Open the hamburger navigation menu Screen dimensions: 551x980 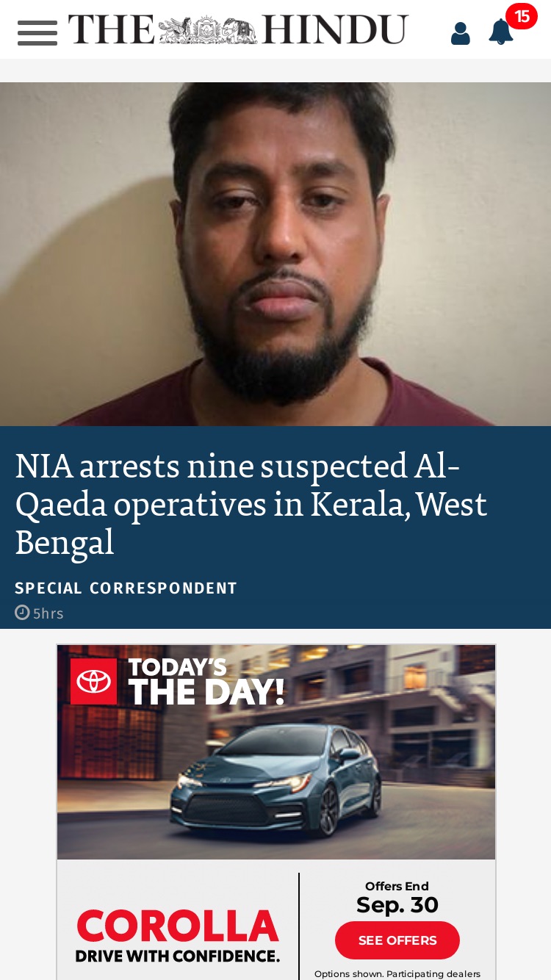pyautogui.click(x=37, y=32)
